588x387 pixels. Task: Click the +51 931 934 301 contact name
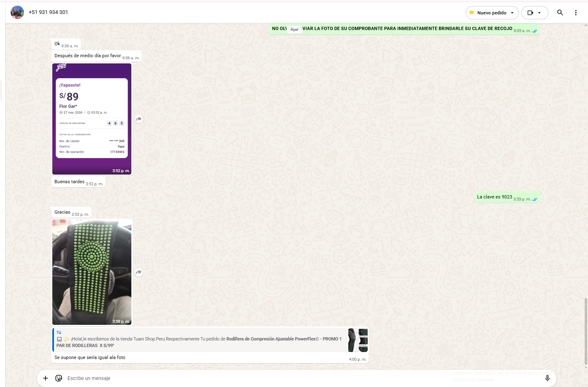pyautogui.click(x=48, y=12)
